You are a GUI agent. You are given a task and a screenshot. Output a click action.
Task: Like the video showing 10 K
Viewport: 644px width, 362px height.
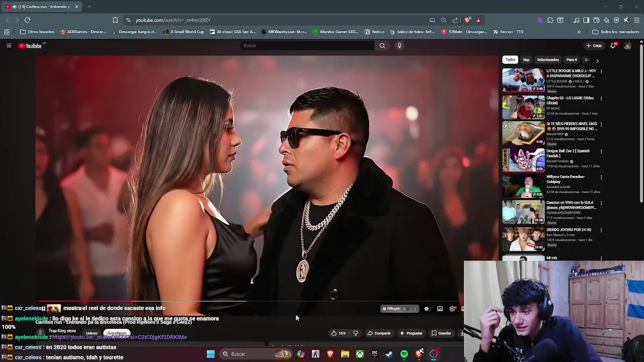coord(339,333)
